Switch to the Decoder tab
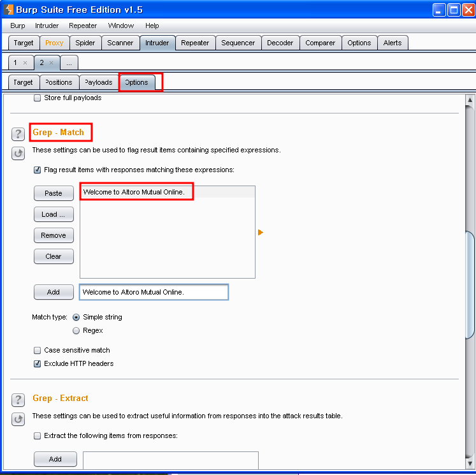This screenshot has width=476, height=475. point(280,43)
